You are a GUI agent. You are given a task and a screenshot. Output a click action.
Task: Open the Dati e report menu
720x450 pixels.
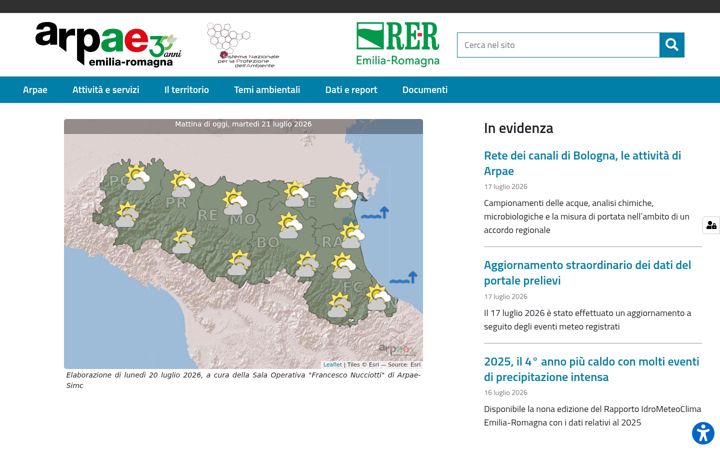click(351, 90)
